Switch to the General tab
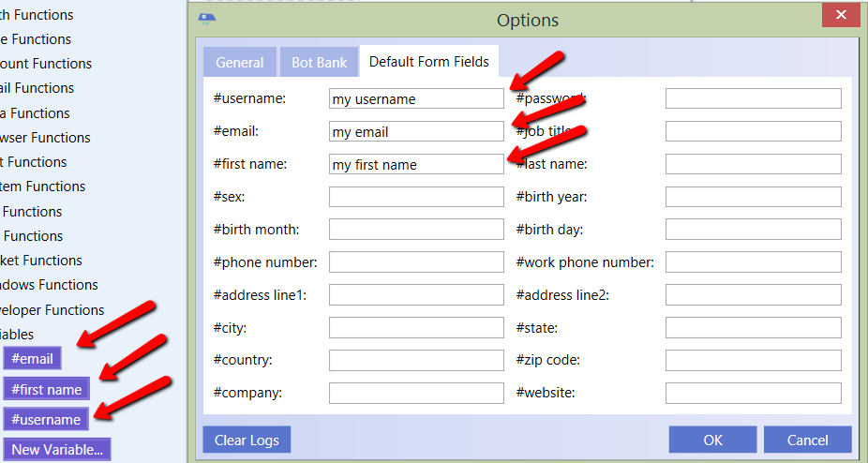Screen dimensions: 868x463 pyautogui.click(x=240, y=62)
